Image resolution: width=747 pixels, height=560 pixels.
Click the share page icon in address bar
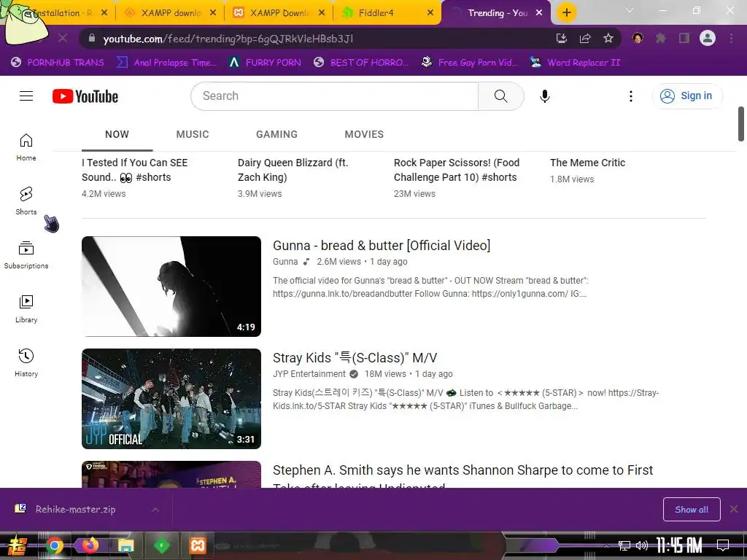[x=585, y=39]
